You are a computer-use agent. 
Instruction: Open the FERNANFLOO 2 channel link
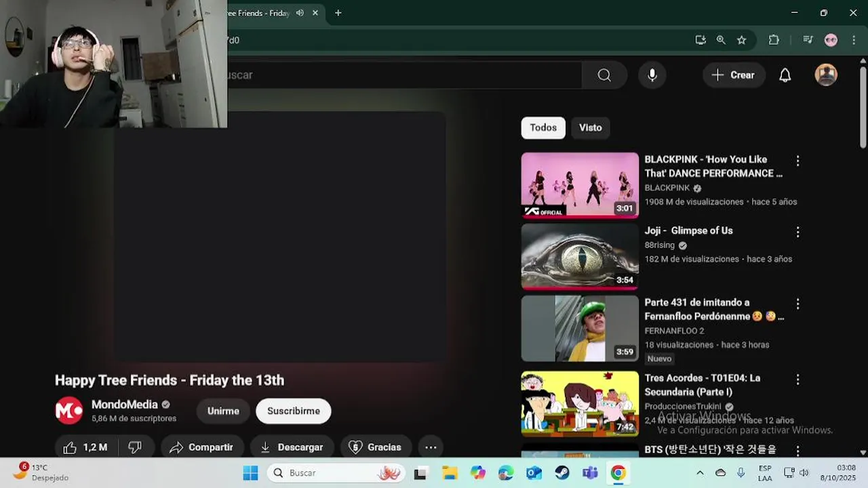(x=674, y=331)
